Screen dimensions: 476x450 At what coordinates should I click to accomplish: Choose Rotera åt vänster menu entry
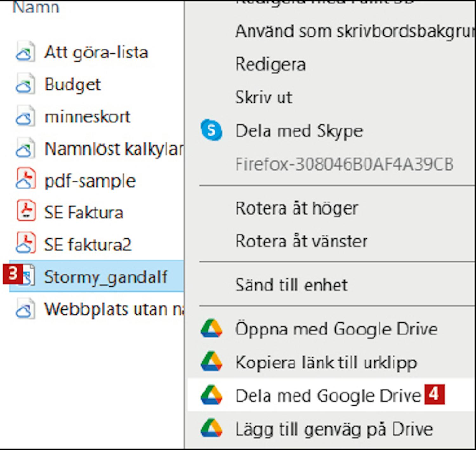pyautogui.click(x=301, y=241)
